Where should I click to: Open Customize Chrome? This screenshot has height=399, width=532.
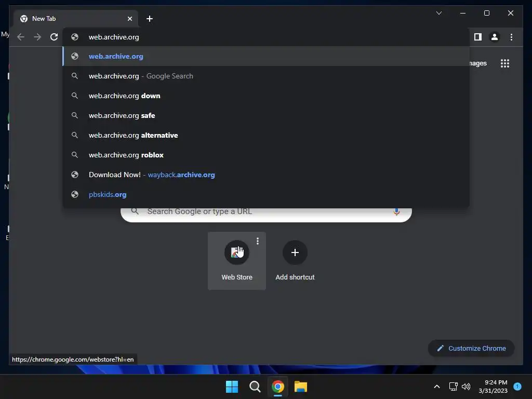(x=471, y=349)
